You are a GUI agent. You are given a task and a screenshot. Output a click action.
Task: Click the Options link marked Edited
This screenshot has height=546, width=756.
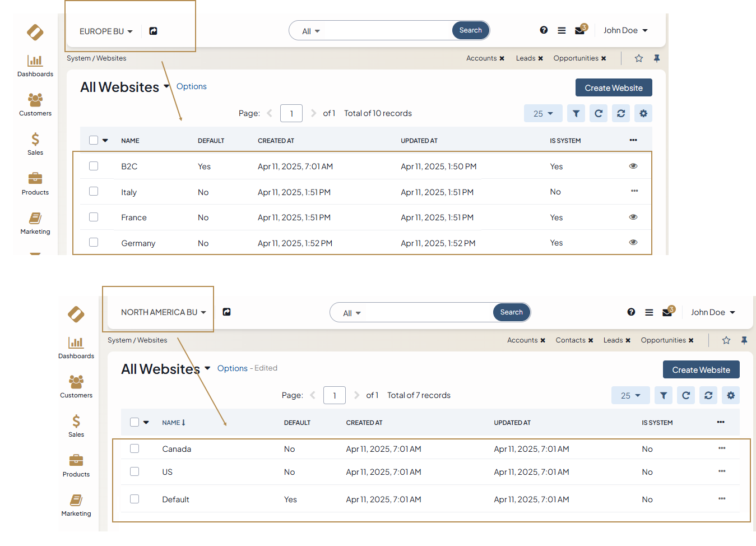coord(232,368)
